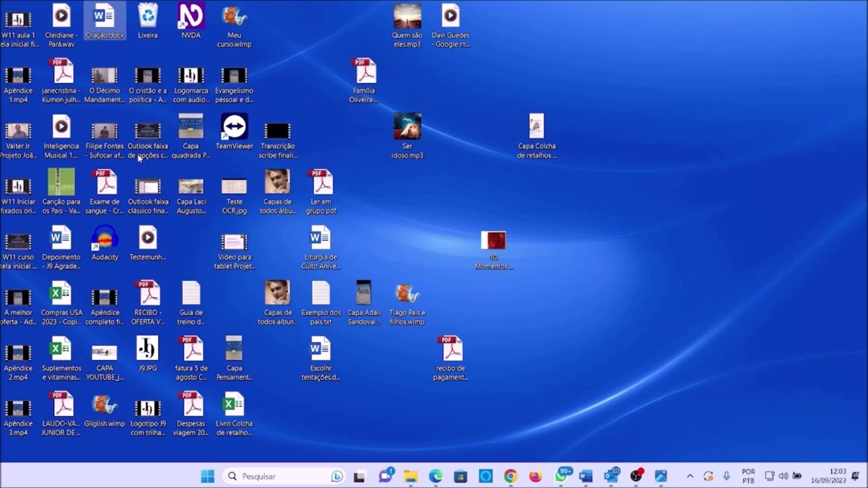Image resolution: width=868 pixels, height=488 pixels.
Task: Open WhatsApp from the taskbar
Action: click(561, 476)
